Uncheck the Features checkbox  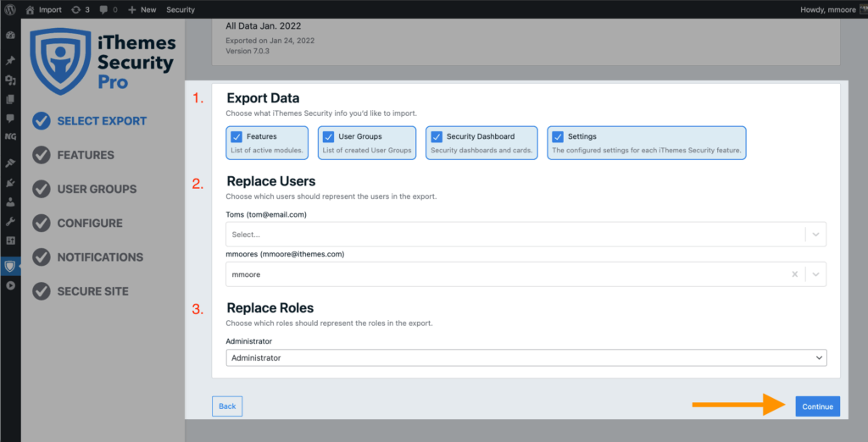click(236, 136)
